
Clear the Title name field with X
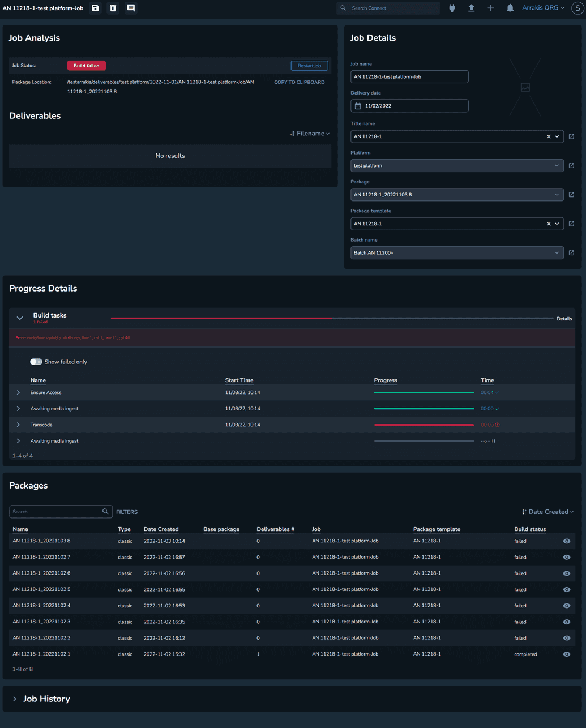coord(549,136)
